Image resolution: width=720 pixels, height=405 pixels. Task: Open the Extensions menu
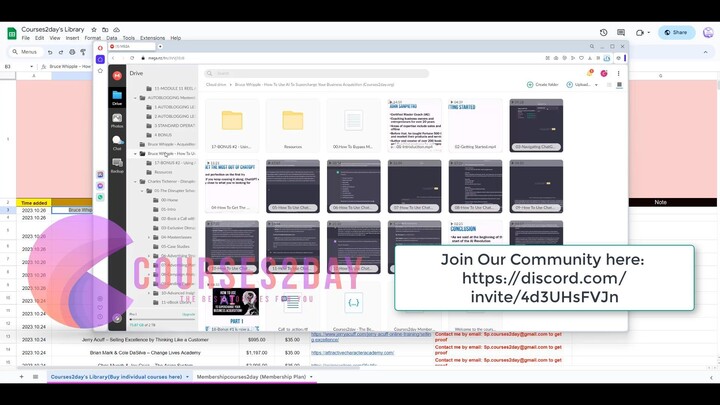tap(152, 38)
